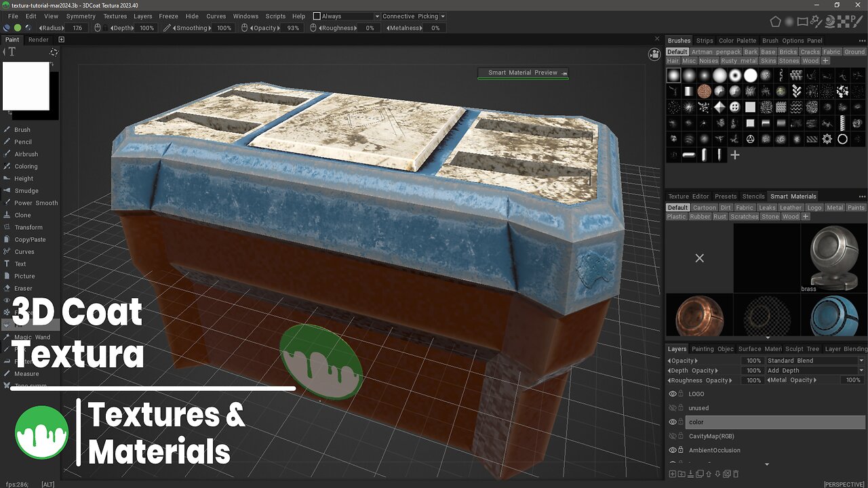
Task: Select the Measure tool
Action: click(x=26, y=373)
